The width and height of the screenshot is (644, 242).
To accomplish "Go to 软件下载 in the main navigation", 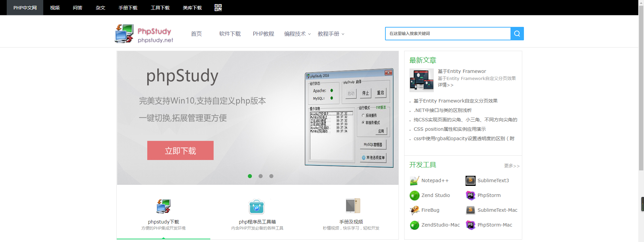I will tap(230, 34).
